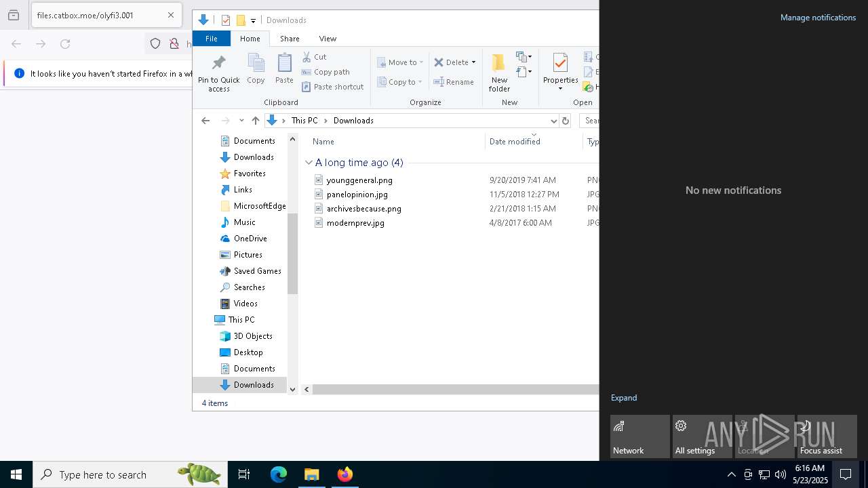This screenshot has width=868, height=488.
Task: Select archivesbecause.png file
Action: tap(363, 209)
